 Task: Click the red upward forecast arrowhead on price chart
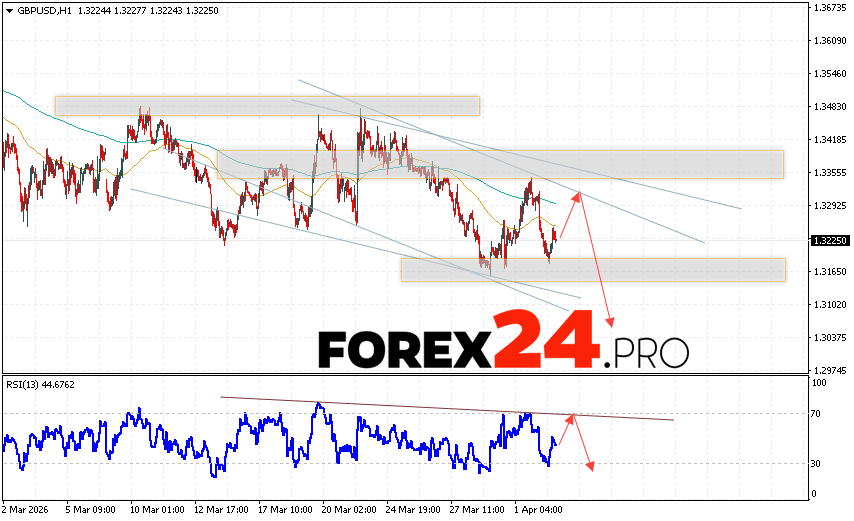577,194
